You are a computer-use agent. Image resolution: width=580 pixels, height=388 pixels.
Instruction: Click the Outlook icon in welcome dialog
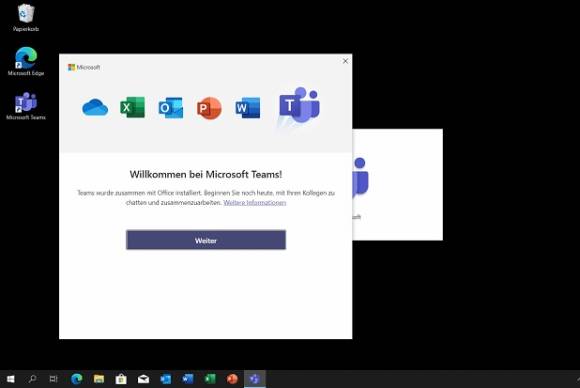click(x=171, y=108)
